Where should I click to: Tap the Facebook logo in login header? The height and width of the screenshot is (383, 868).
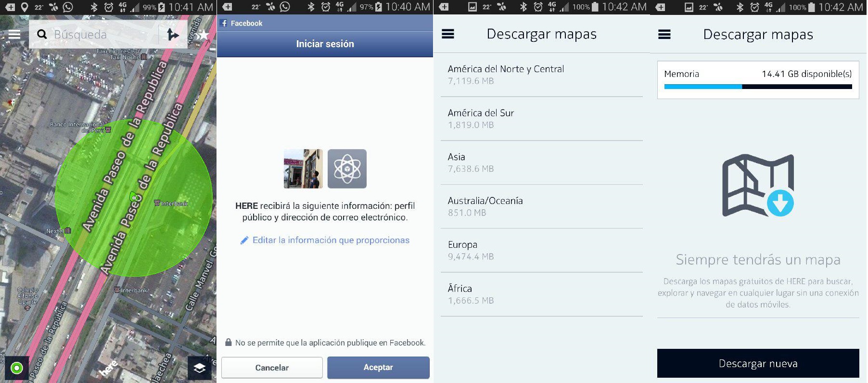point(223,23)
